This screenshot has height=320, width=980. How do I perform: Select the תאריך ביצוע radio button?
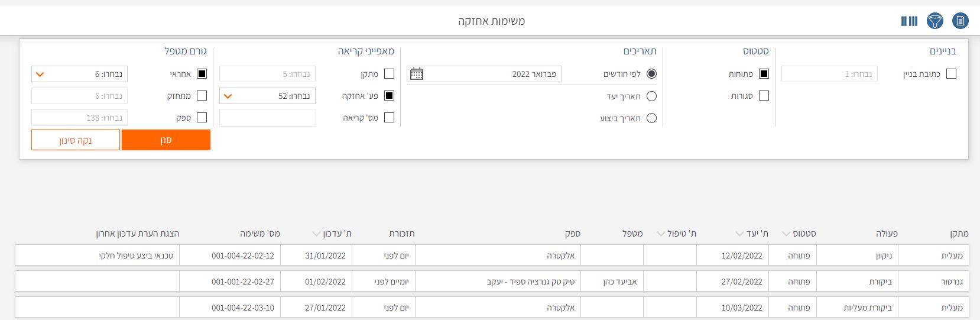coord(651,118)
